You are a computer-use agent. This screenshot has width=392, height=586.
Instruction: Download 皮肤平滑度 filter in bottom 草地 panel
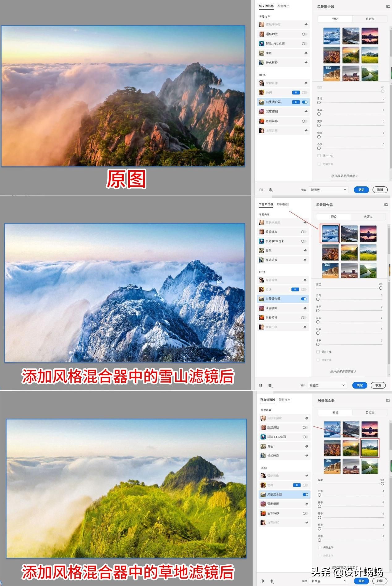pos(307,418)
